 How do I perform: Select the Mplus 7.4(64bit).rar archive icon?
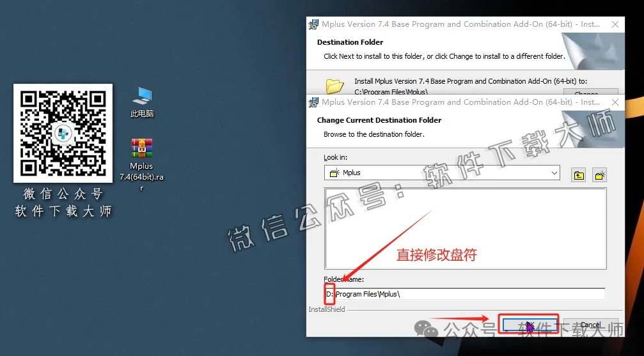tap(142, 164)
